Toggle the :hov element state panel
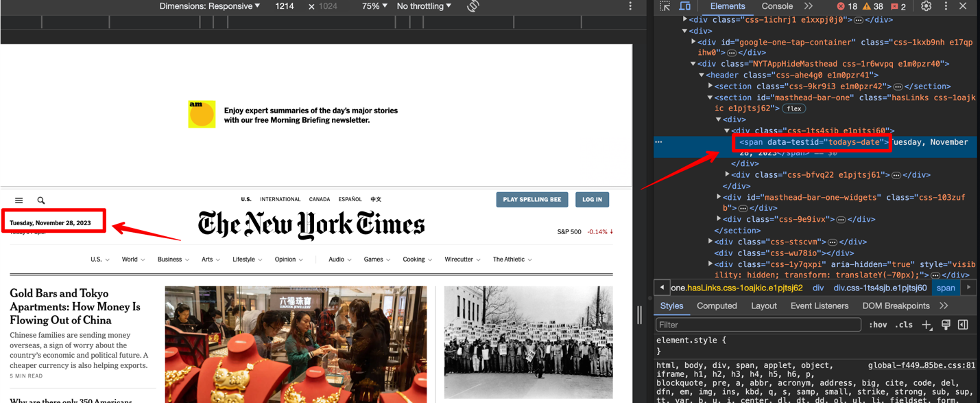Viewport: 980px width, 403px height. tap(878, 325)
